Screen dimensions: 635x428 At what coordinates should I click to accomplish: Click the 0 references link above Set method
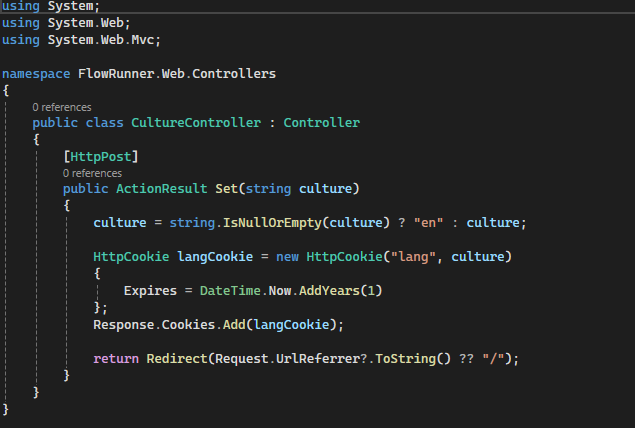(x=92, y=173)
